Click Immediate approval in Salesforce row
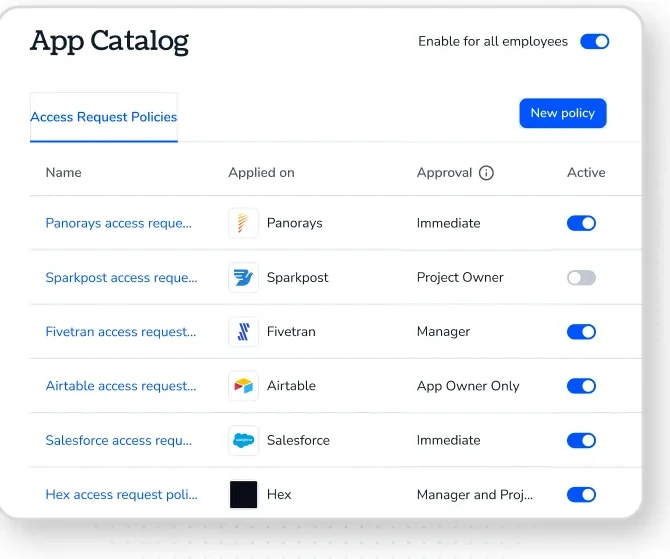 pos(449,440)
